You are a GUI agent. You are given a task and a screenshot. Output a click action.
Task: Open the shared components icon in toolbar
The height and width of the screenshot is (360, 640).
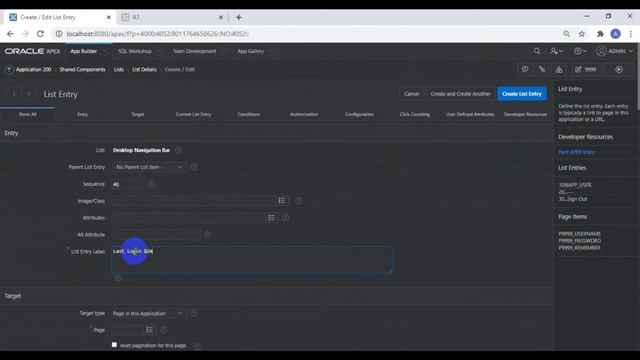pyautogui.click(x=559, y=70)
